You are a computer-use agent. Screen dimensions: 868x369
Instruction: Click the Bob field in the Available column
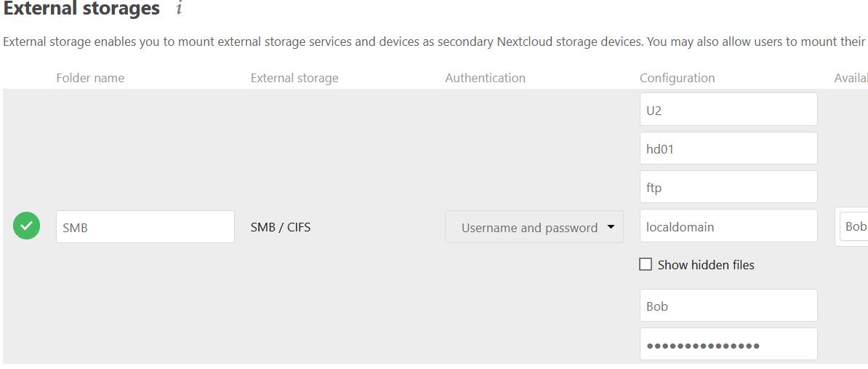[x=854, y=227]
